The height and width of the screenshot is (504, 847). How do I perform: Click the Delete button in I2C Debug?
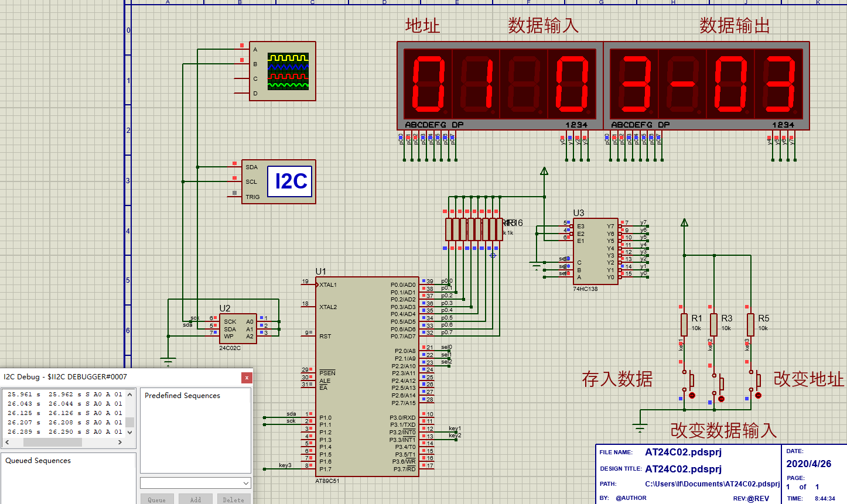click(233, 500)
